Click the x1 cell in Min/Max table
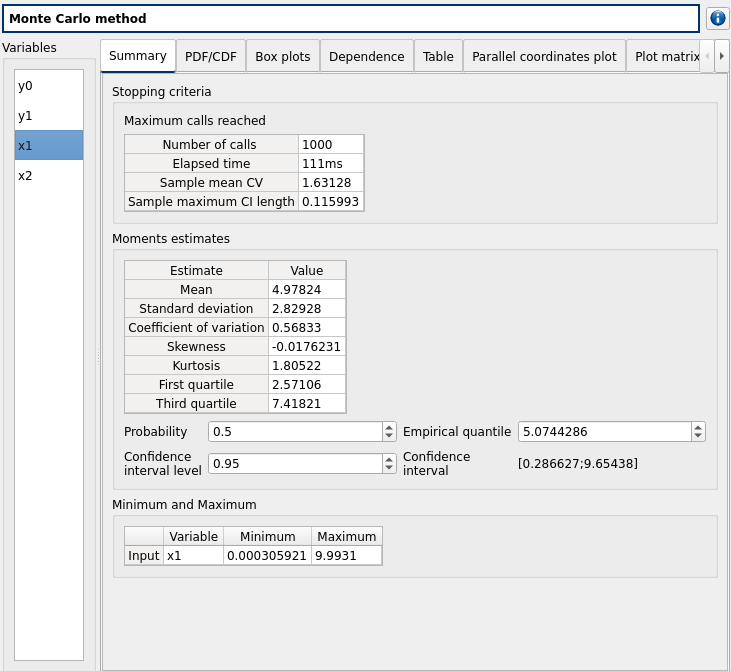The image size is (731, 671). click(193, 556)
